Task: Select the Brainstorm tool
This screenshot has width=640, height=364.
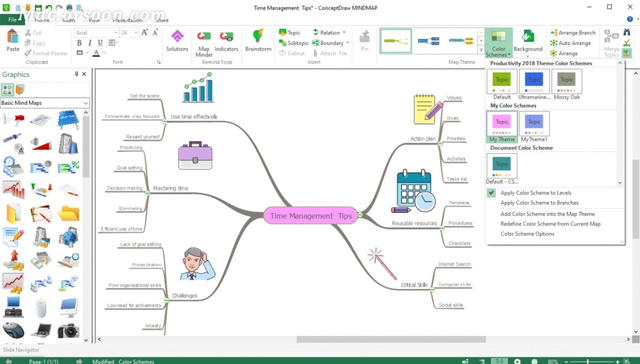Action: [x=258, y=43]
